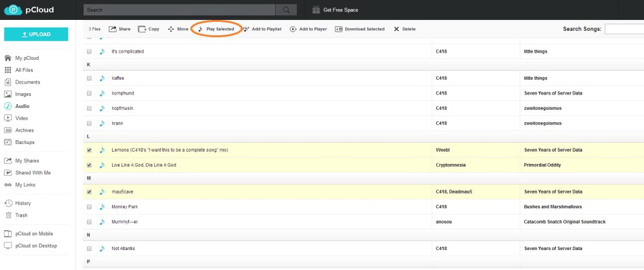Uncheck the Lemons song checkbox
The width and height of the screenshot is (644, 270).
coord(89,150)
